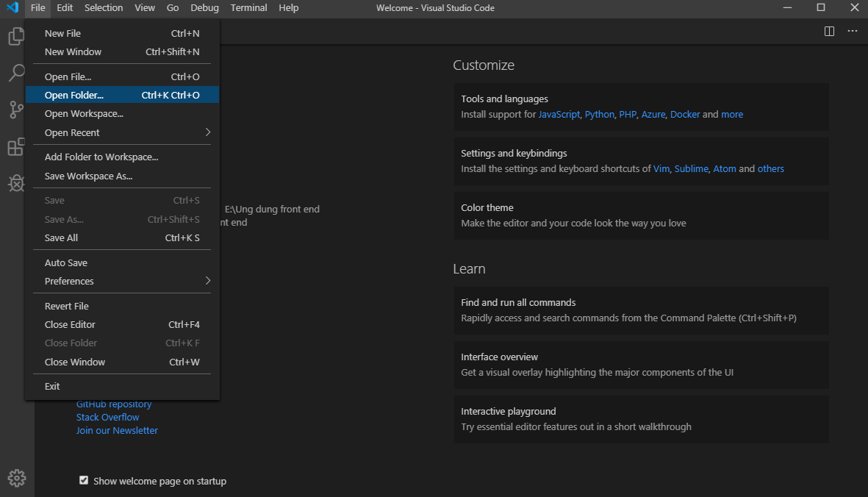Click the 'more' languages link
The width and height of the screenshot is (868, 497).
732,115
